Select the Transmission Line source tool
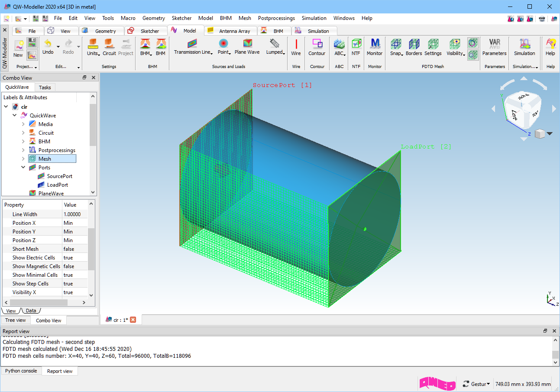 pyautogui.click(x=193, y=47)
